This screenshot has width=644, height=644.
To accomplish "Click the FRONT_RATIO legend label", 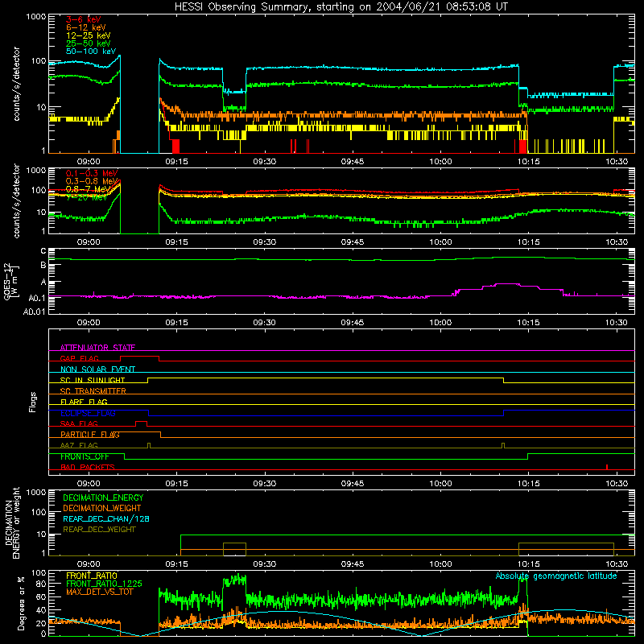I will [92, 576].
